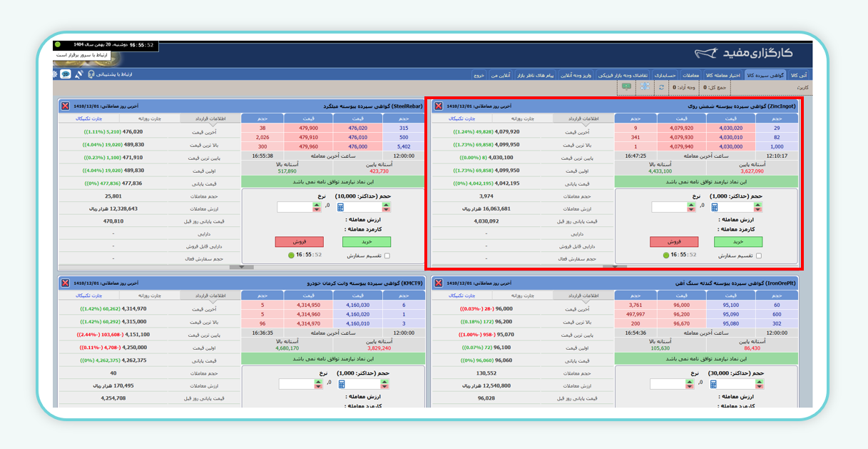Click the headset support icon in top bar
Image resolution: width=868 pixels, height=449 pixels.
91,74
